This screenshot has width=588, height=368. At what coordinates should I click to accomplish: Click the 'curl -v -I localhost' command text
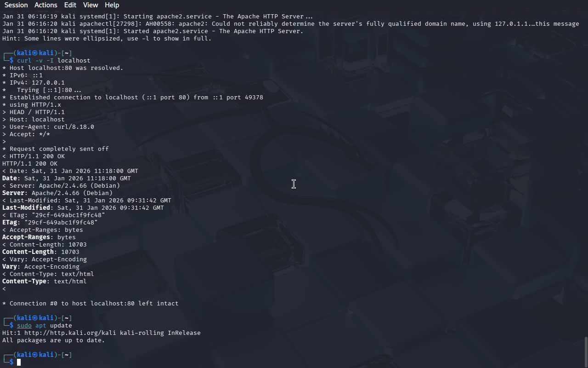[54, 60]
